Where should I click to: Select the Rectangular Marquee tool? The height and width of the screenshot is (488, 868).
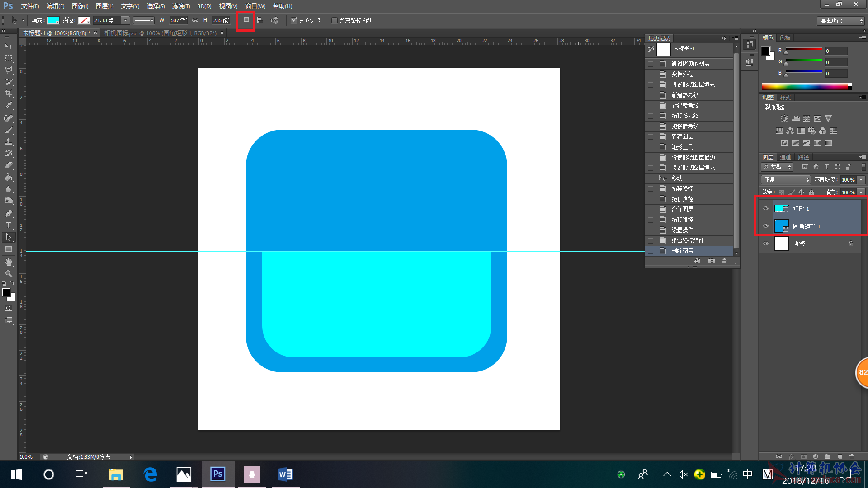[x=9, y=58]
